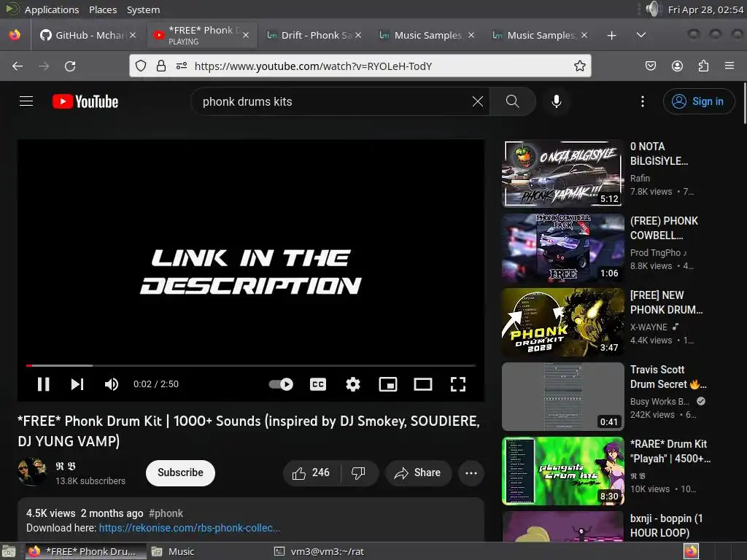
Task: Open '*RARE* Drum Kit Playah' video thumbnail
Action: click(562, 471)
